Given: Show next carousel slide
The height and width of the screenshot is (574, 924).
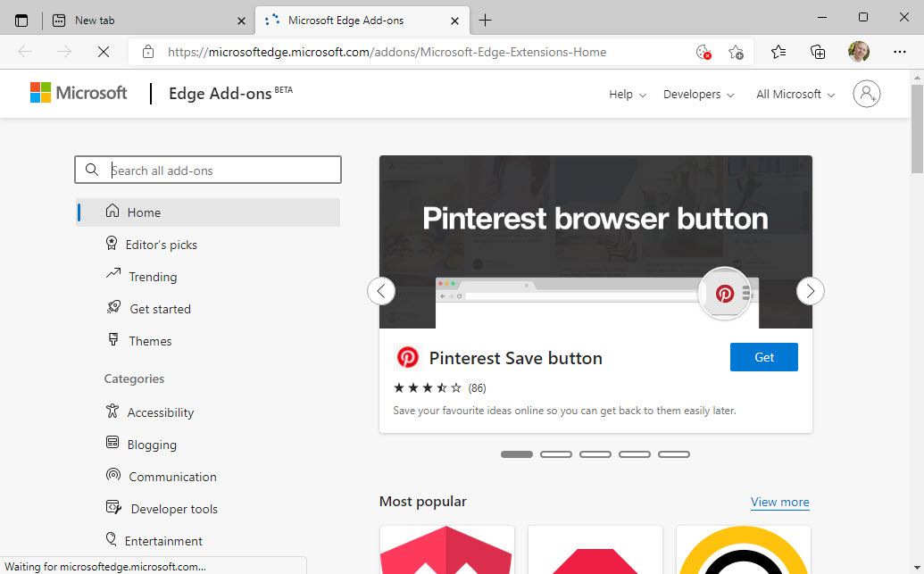Looking at the screenshot, I should (x=811, y=291).
